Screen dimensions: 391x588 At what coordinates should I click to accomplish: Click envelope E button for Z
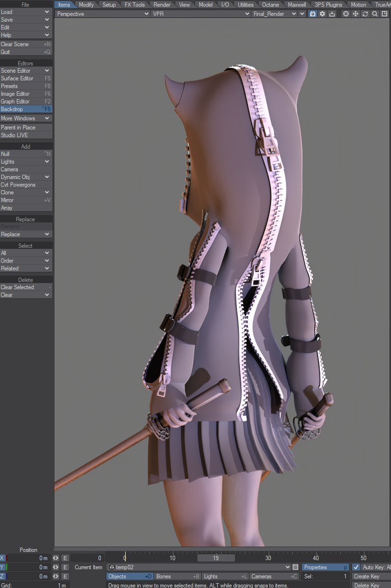[x=65, y=576]
